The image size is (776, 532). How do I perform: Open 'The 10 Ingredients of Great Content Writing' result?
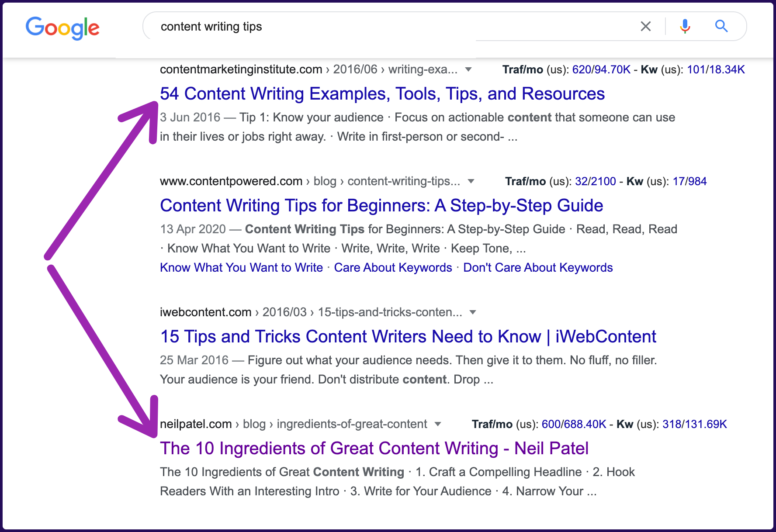click(x=374, y=449)
